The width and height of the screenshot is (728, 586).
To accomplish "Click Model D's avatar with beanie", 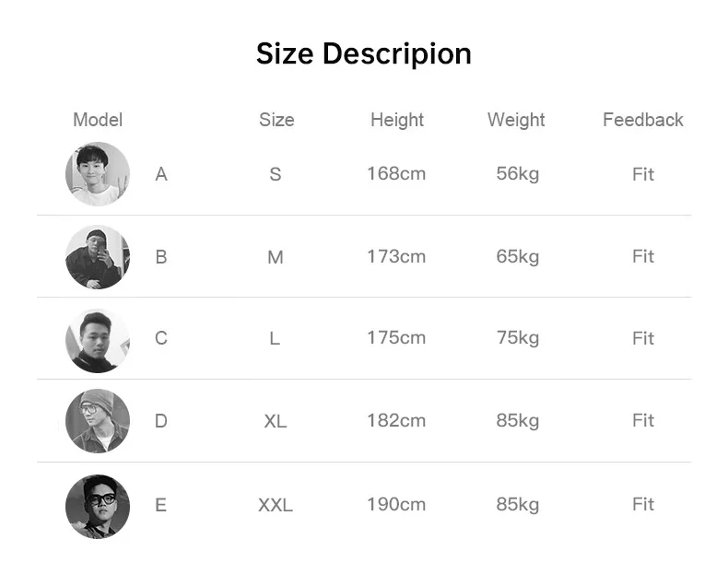I will [x=98, y=421].
